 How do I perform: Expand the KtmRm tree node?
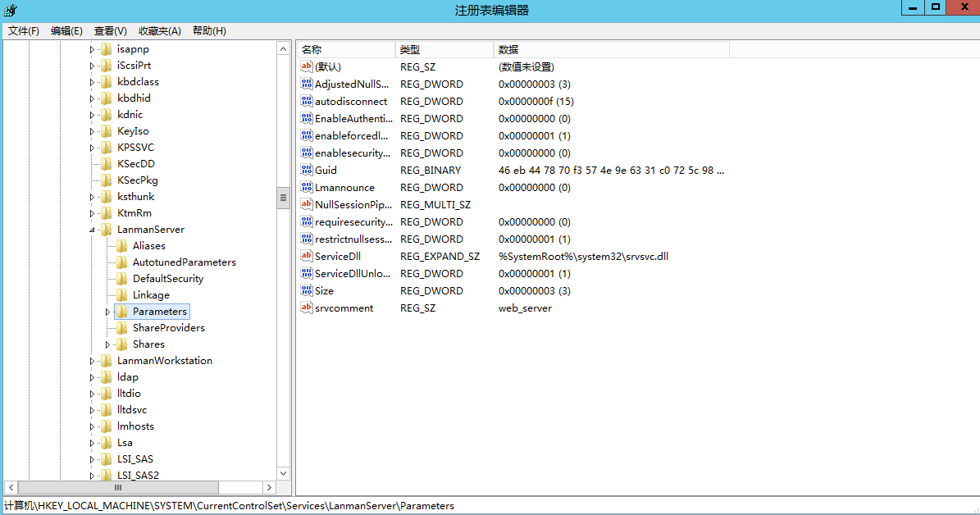[x=92, y=213]
